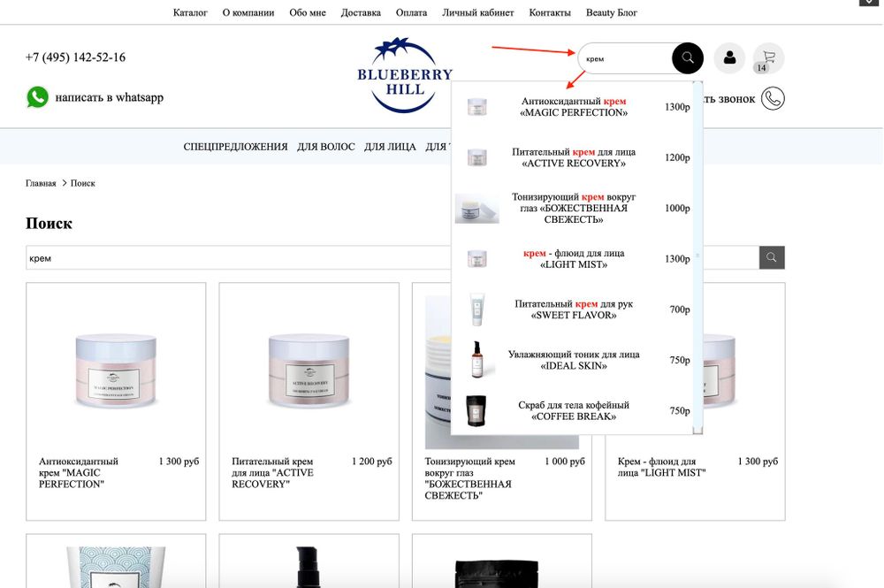
Task: Click the 700р price in suggestions
Action: (679, 309)
